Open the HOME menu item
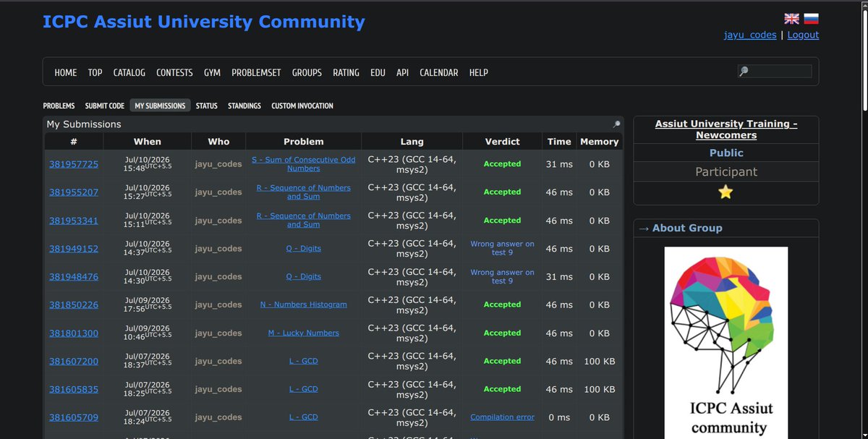Viewport: 868px width, 439px height. pyautogui.click(x=66, y=72)
